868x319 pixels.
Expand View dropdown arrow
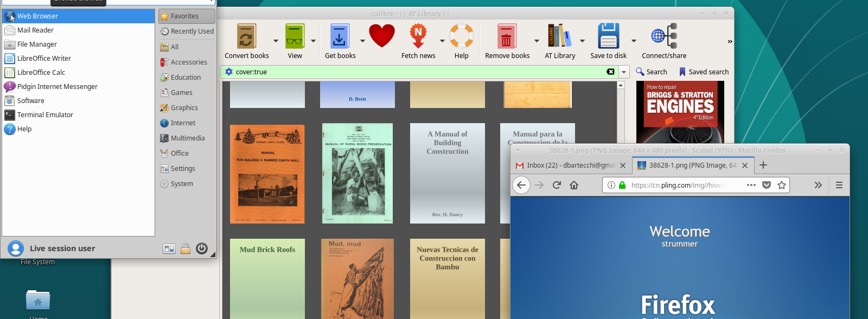(313, 41)
